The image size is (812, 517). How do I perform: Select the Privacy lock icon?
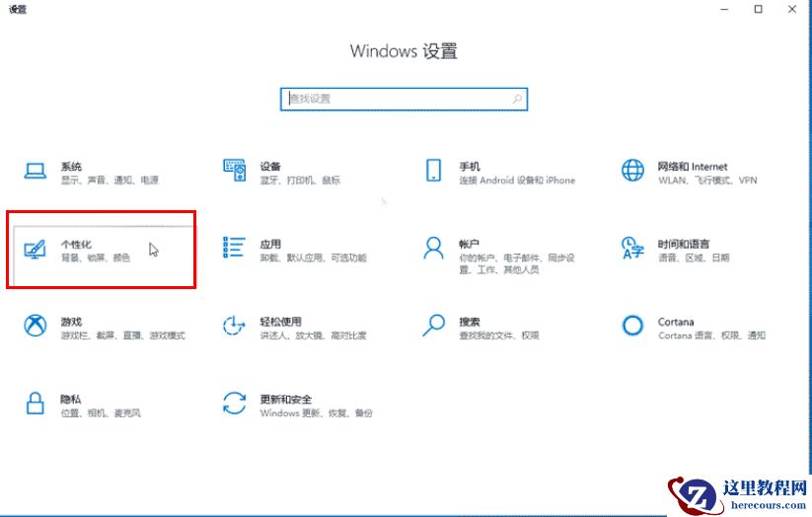point(36,403)
